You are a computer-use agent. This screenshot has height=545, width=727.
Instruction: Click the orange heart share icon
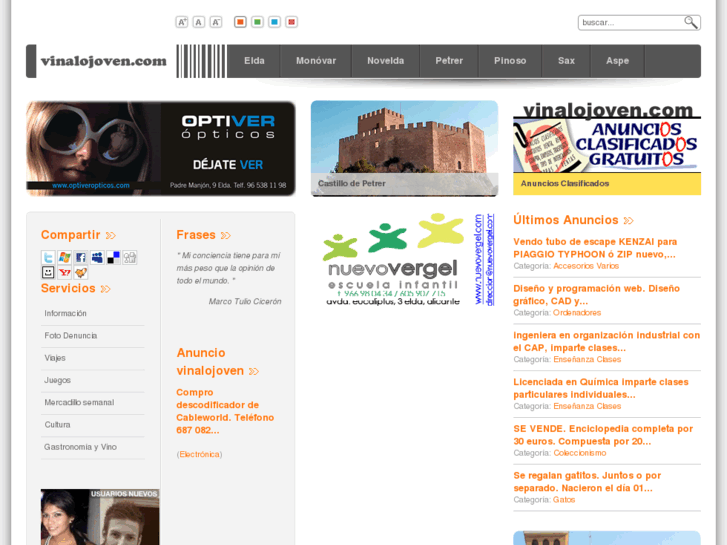81,272
